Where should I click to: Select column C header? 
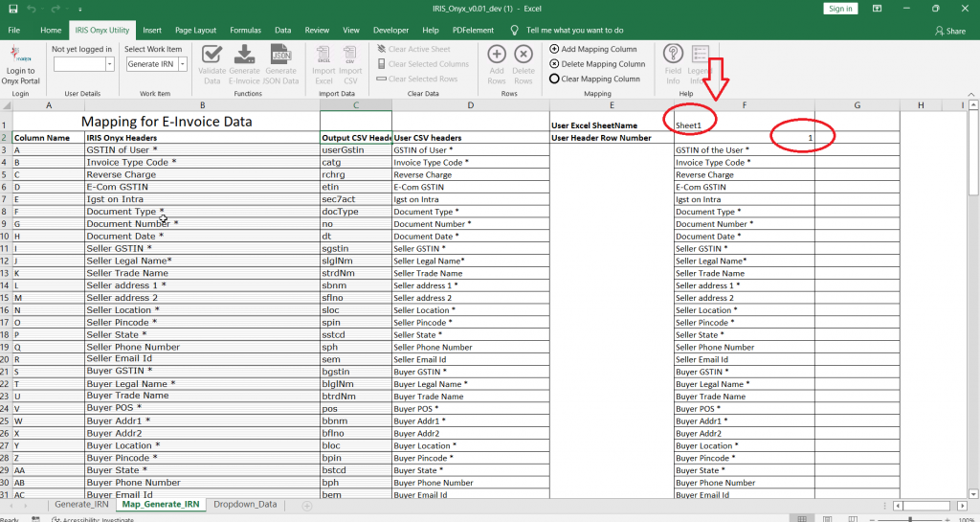coord(356,105)
